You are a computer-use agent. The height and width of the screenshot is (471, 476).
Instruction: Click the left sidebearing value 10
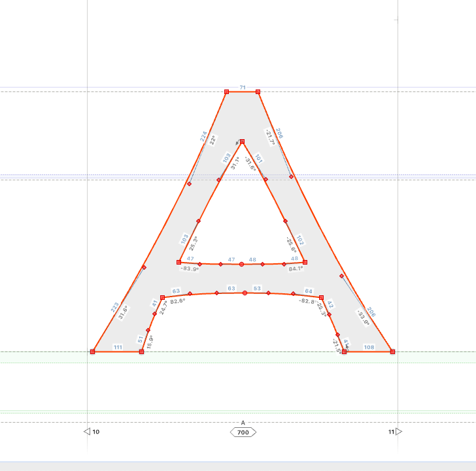(96, 432)
